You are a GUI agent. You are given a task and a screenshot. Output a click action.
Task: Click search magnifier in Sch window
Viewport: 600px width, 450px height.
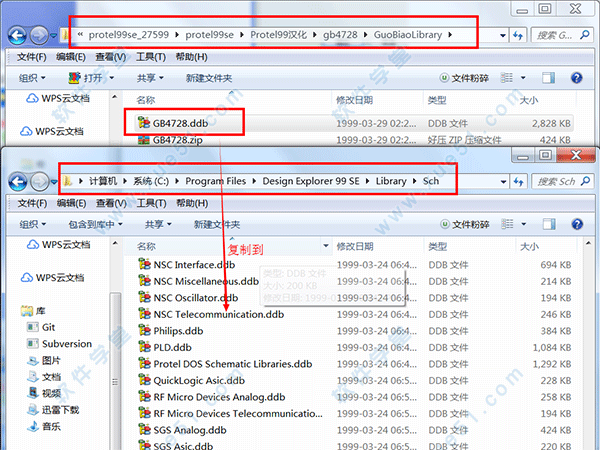[585, 181]
